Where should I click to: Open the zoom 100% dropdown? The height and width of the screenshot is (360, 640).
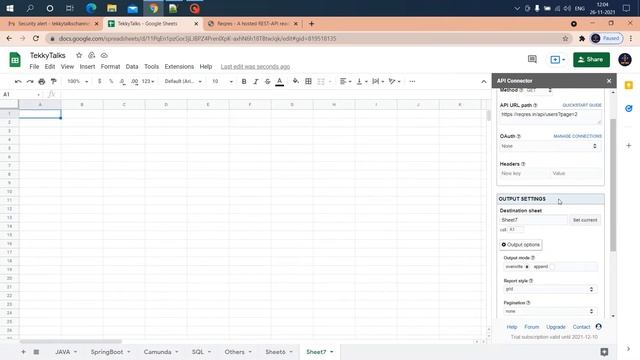78,82
